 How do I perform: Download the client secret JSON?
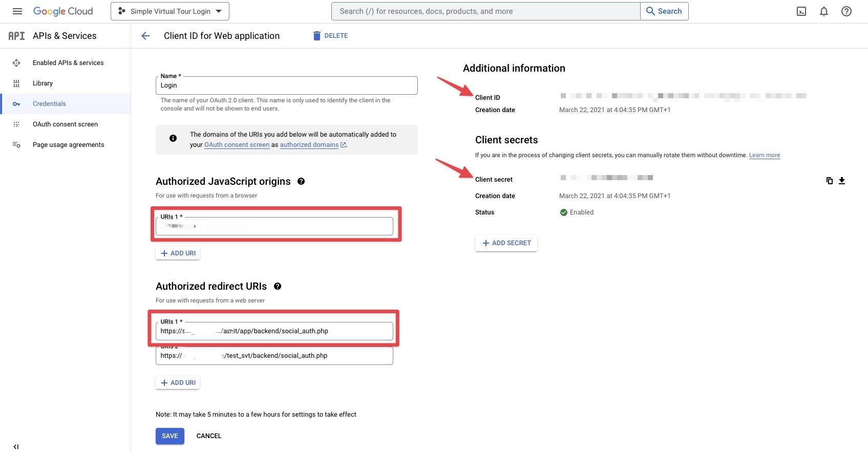pyautogui.click(x=842, y=181)
